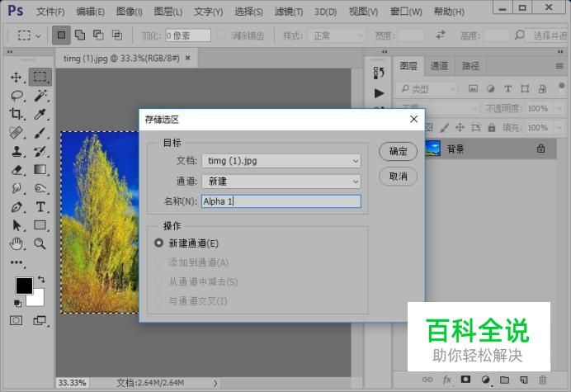Select the Path Selection tool
Viewport: 571px width, 392px height.
pos(17,225)
